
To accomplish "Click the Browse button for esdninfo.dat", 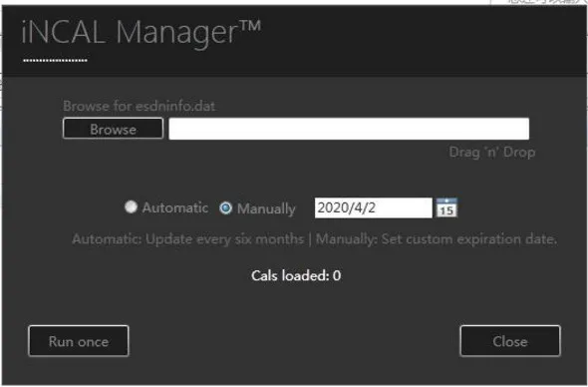I will click(113, 129).
